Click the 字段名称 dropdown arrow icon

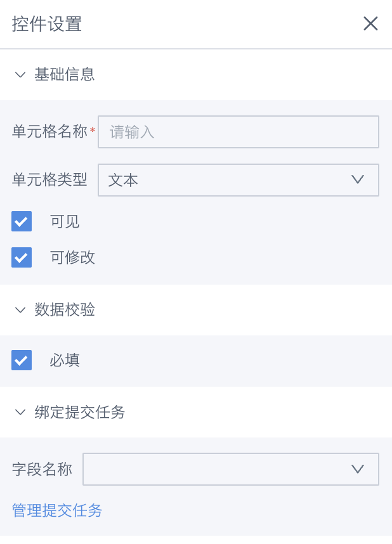pos(358,469)
